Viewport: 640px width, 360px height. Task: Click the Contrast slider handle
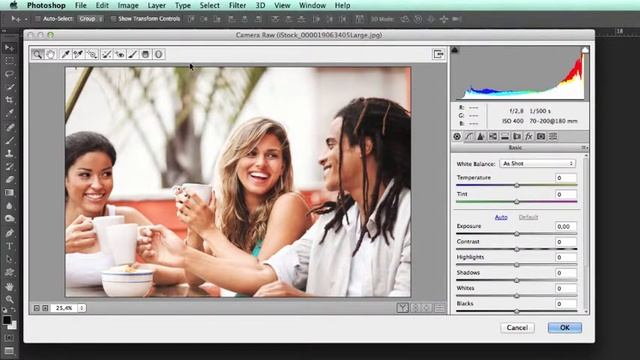pos(517,249)
